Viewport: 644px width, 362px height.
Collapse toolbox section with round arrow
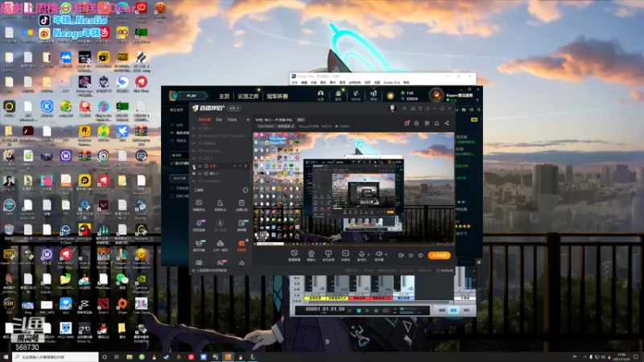(246, 190)
